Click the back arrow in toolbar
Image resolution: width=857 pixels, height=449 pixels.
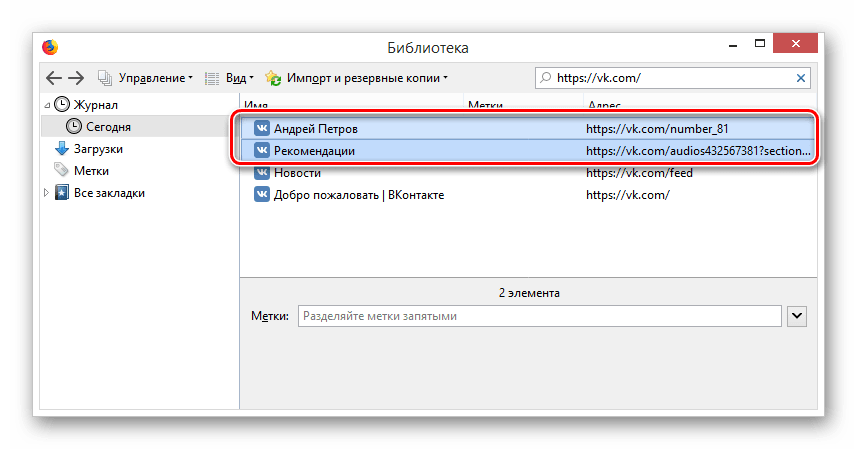[x=54, y=77]
